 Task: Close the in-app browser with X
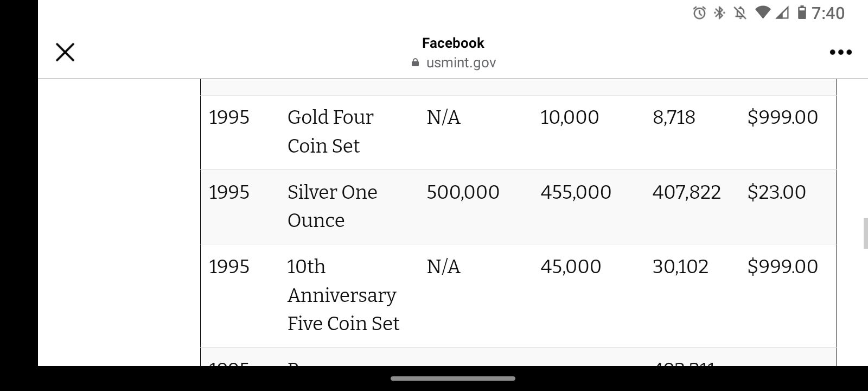[65, 52]
